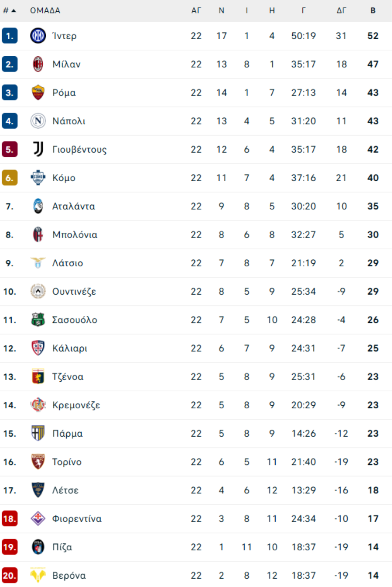Open the Λάτσιο team page
This screenshot has height=587, width=392.
[x=68, y=263]
